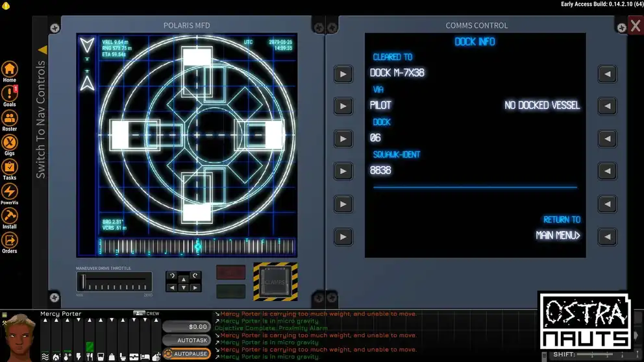Viewport: 644px width, 362px height.
Task: Click right softkey on the SQUAWK-IDENT row
Action: (607, 171)
